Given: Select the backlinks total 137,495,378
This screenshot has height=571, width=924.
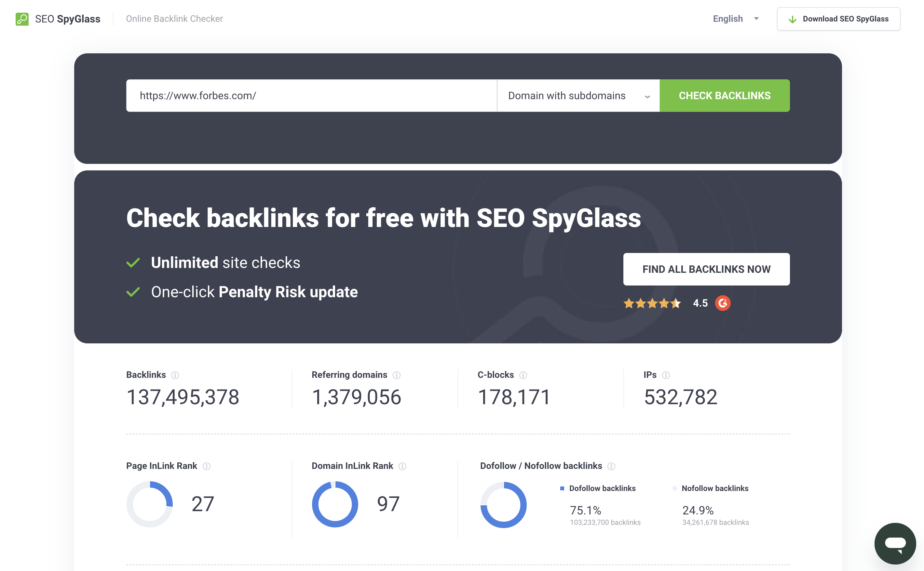Looking at the screenshot, I should tap(183, 397).
